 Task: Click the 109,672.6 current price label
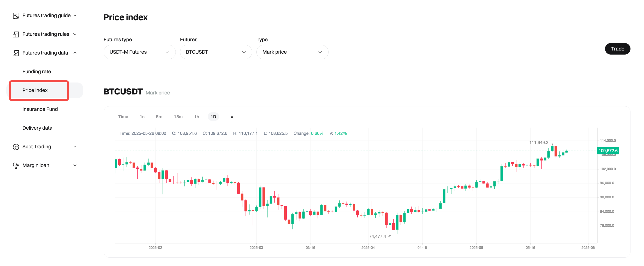[x=607, y=151]
